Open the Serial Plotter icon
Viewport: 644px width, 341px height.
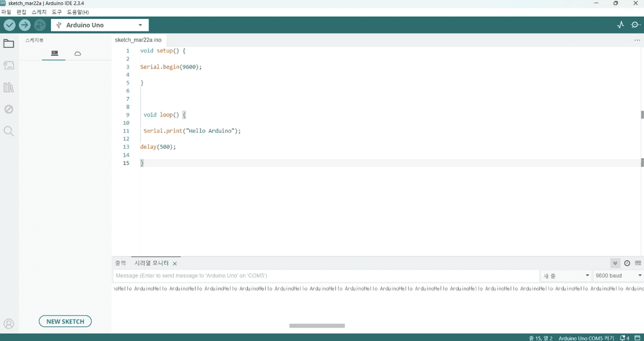click(621, 25)
